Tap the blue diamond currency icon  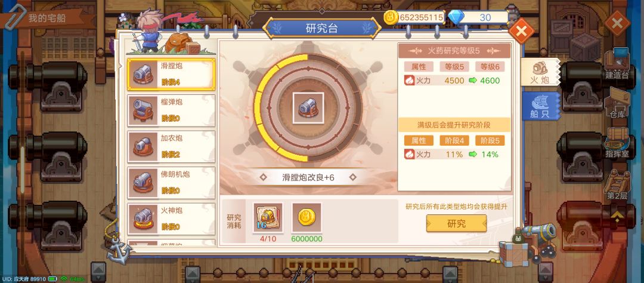[x=456, y=17]
